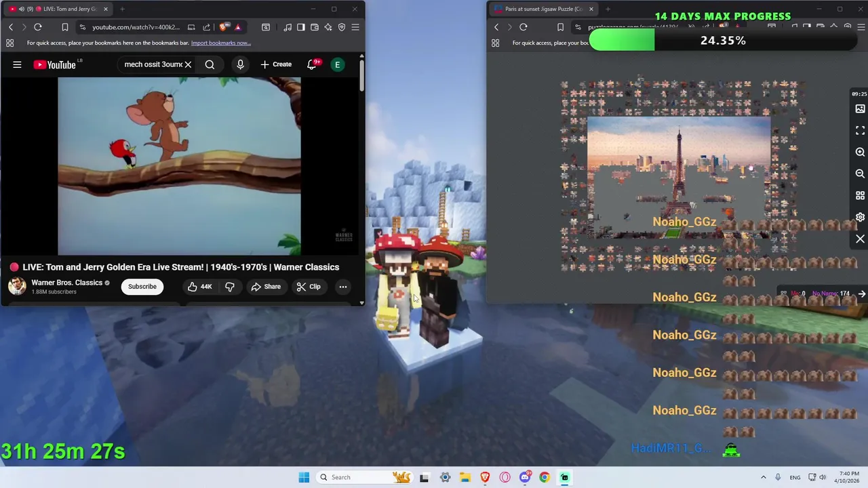Open Brave browser from the taskbar
The width and height of the screenshot is (868, 488).
coord(485,477)
